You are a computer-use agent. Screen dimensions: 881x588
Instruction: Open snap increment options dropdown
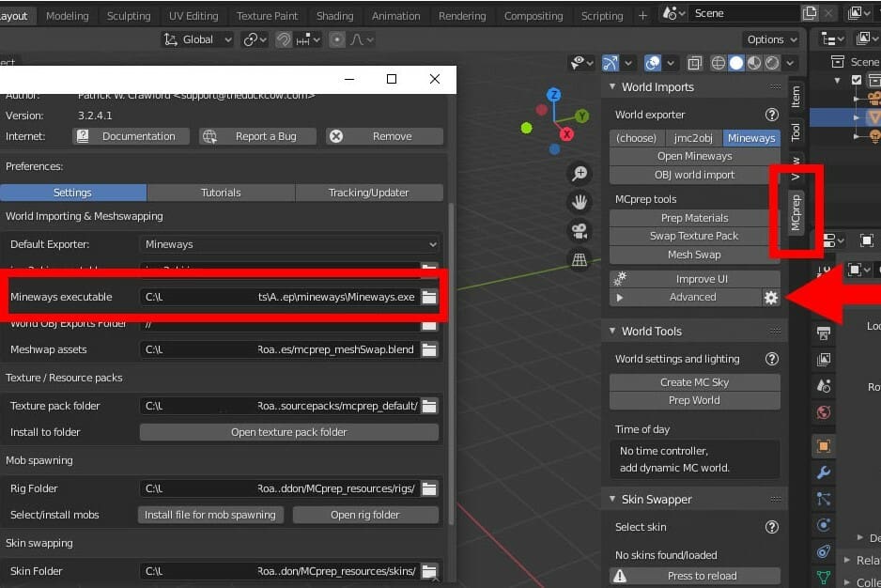pyautogui.click(x=308, y=39)
